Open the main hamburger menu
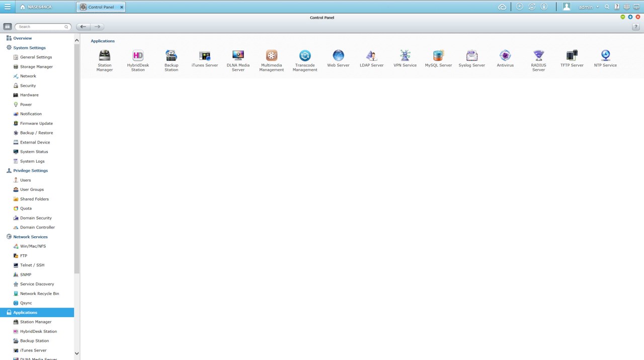This screenshot has width=644, height=360. 8,7
